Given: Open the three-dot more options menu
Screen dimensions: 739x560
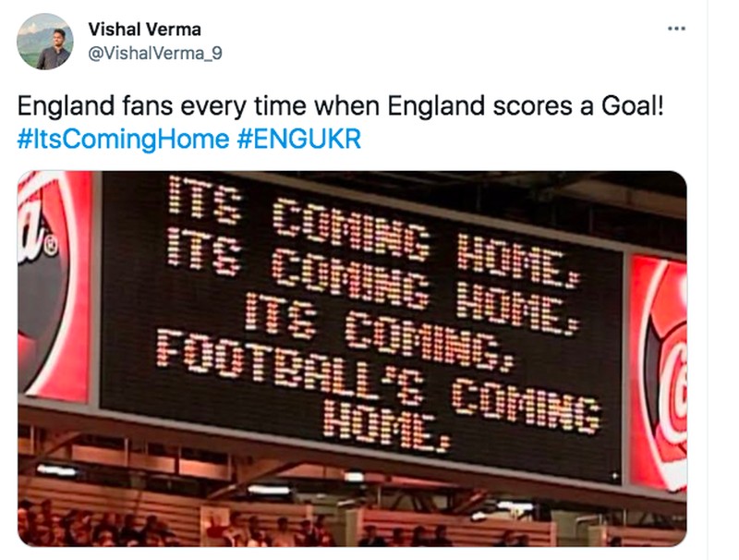Looking at the screenshot, I should [x=676, y=29].
